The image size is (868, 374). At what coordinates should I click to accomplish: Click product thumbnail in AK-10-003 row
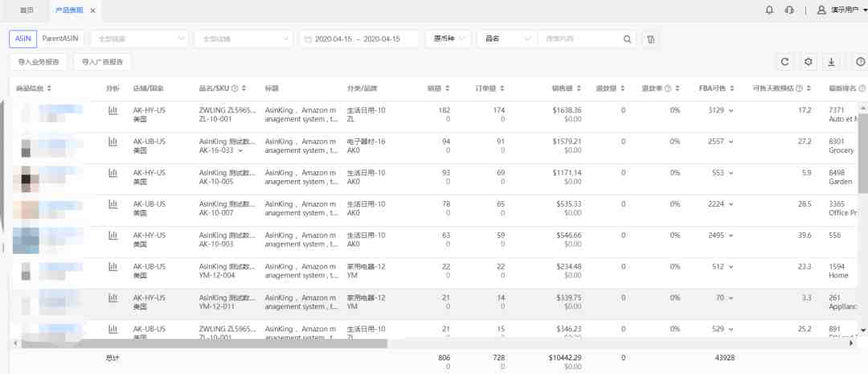pos(26,240)
